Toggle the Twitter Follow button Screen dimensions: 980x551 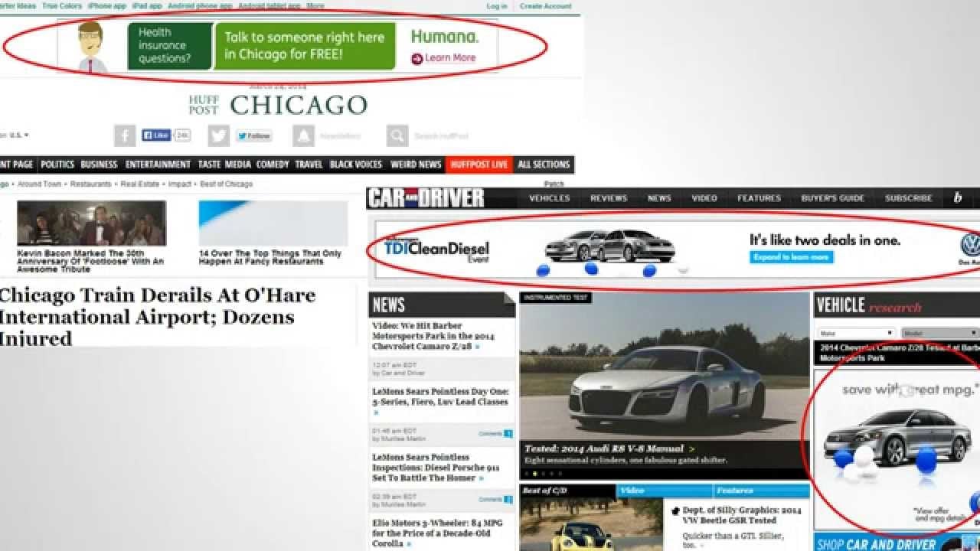tap(253, 135)
